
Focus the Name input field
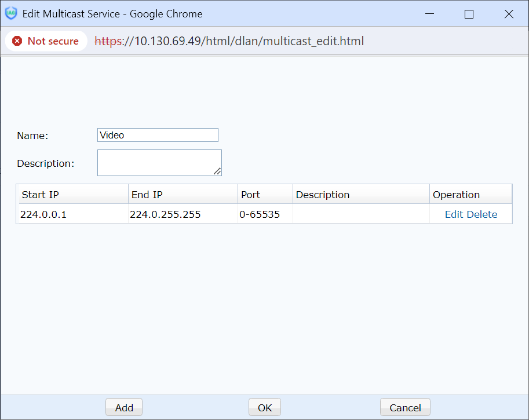158,135
